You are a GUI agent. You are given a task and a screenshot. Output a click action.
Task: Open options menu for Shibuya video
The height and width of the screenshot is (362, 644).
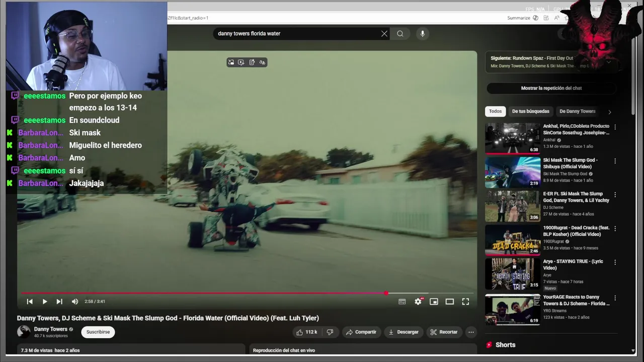615,161
